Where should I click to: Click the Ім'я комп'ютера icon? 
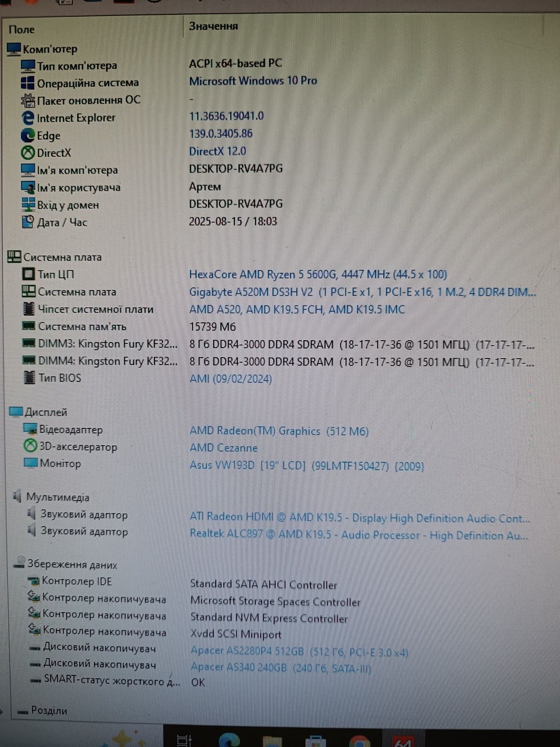tap(28, 170)
